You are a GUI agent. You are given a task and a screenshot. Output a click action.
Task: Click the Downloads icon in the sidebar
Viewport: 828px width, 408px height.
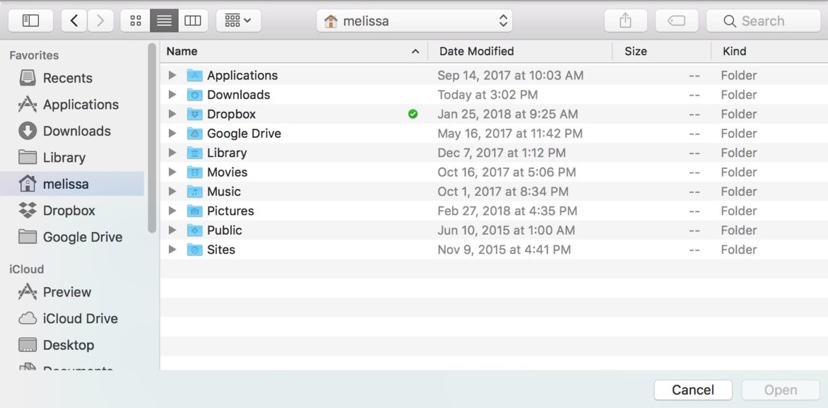click(x=28, y=131)
